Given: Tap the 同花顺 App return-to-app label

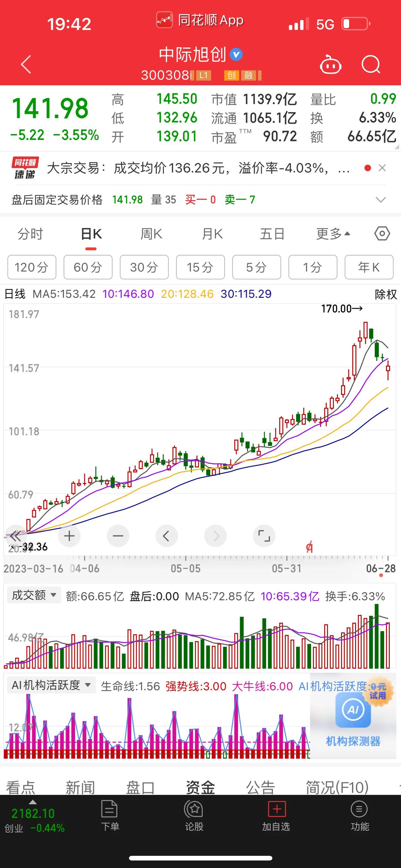Looking at the screenshot, I should 200,20.
